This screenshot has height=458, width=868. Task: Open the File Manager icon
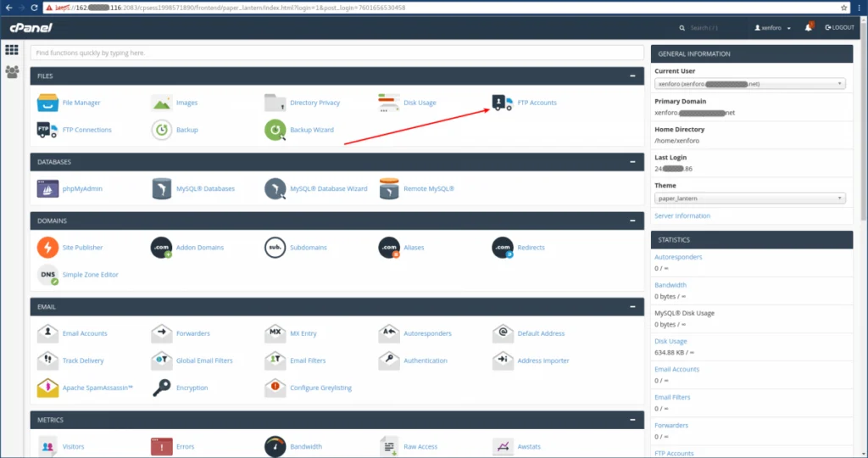(x=47, y=103)
